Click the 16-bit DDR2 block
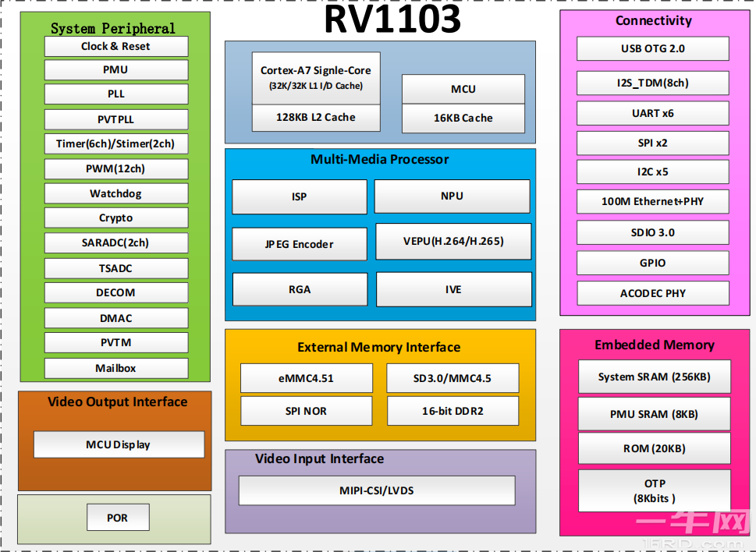The width and height of the screenshot is (756, 552). click(x=453, y=411)
